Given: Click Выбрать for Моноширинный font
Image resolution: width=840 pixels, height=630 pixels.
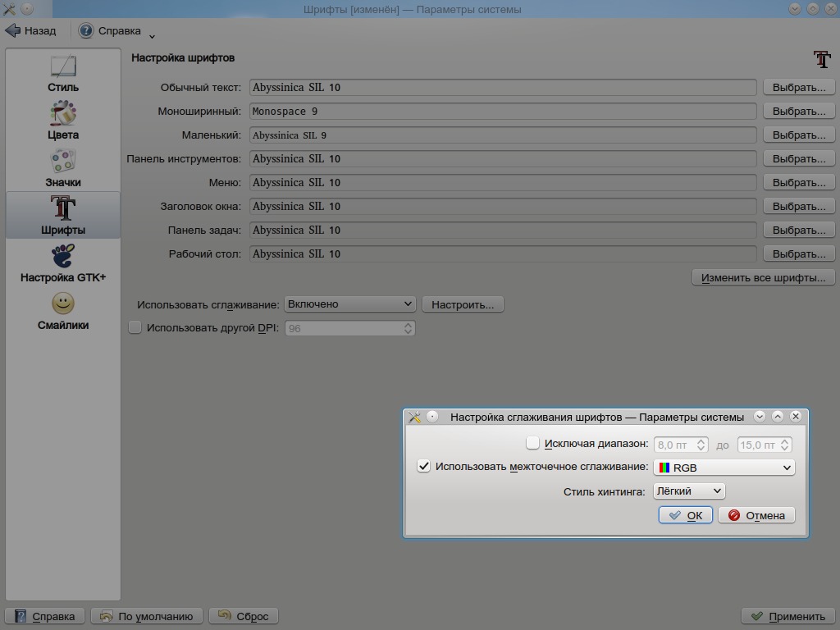Looking at the screenshot, I should click(x=798, y=111).
